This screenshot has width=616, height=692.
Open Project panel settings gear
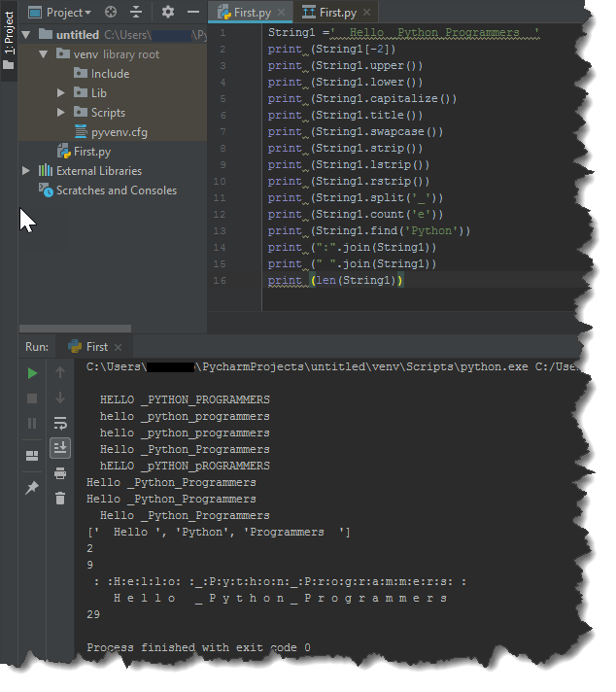click(x=167, y=13)
